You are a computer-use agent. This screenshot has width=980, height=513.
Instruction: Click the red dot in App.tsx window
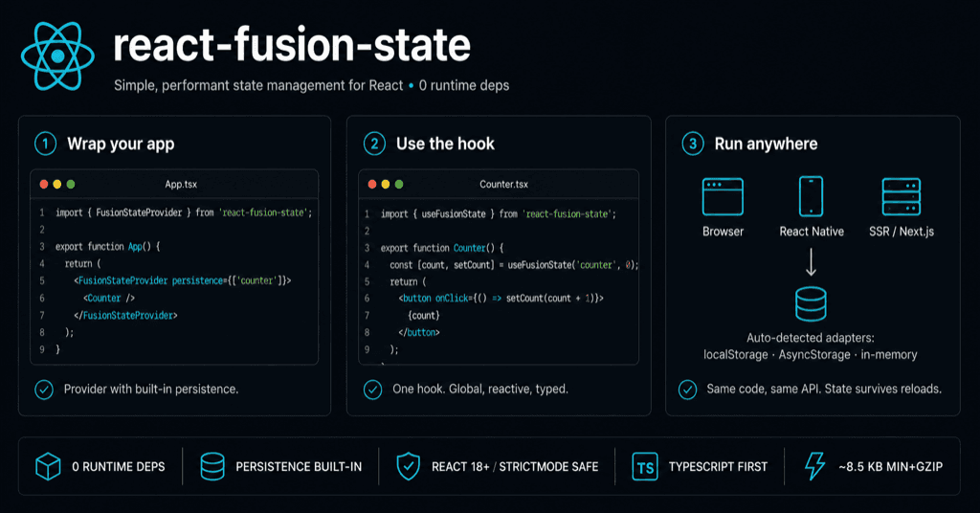[44, 185]
